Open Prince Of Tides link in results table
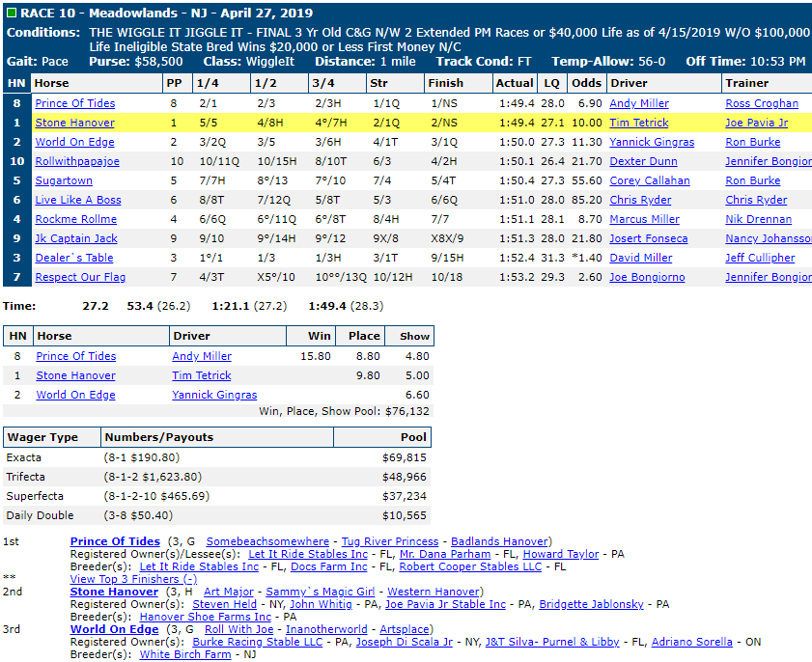The image size is (812, 662). (75, 103)
